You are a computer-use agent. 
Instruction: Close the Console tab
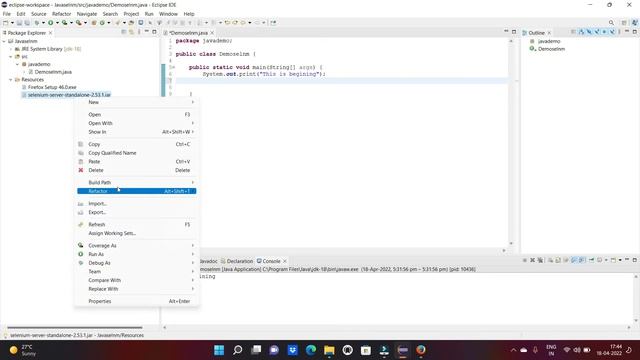[x=285, y=261]
